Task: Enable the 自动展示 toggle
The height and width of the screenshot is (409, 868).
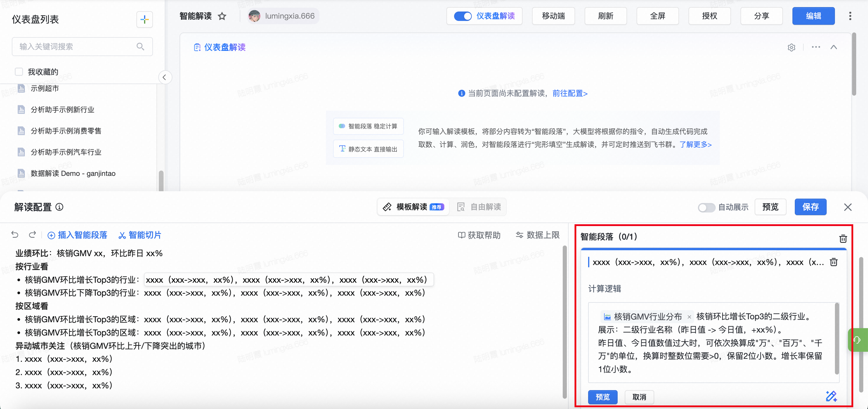Action: click(706, 207)
